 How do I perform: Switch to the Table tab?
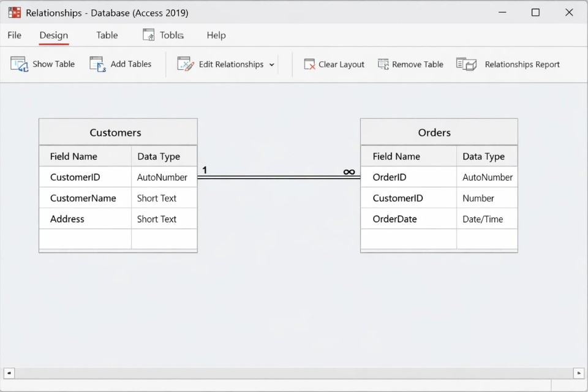(x=107, y=35)
